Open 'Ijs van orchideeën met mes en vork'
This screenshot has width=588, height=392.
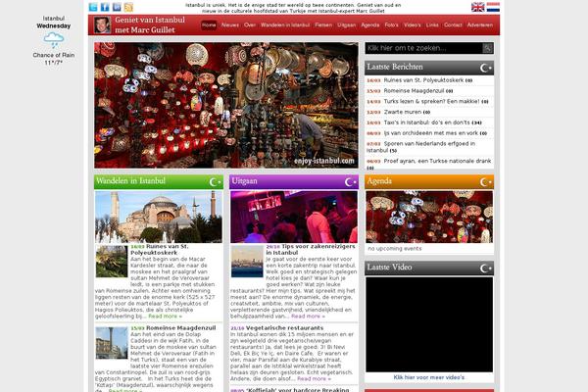(431, 133)
